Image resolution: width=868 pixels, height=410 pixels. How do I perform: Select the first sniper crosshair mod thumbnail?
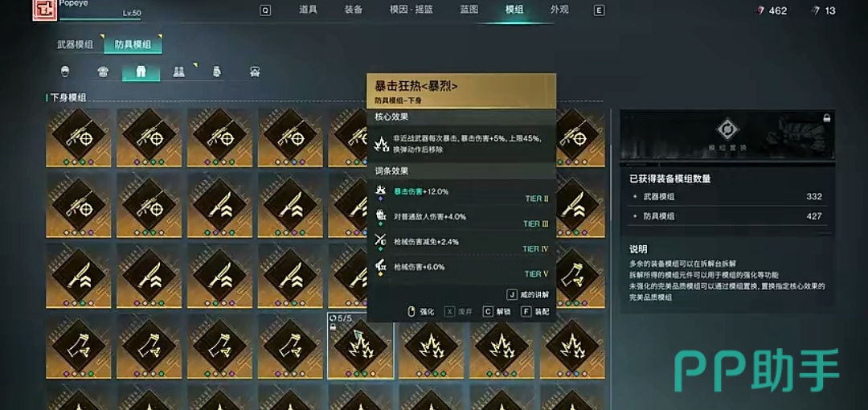tap(78, 137)
